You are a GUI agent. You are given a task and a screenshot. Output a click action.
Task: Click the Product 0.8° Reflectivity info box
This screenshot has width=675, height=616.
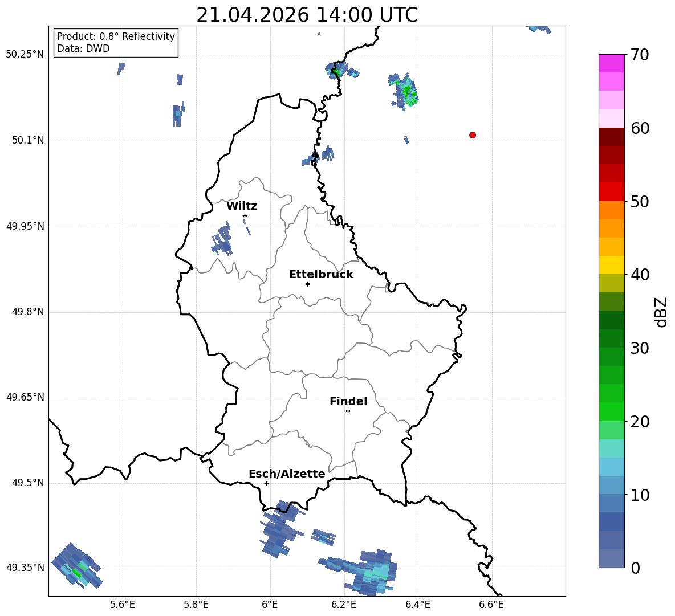116,42
